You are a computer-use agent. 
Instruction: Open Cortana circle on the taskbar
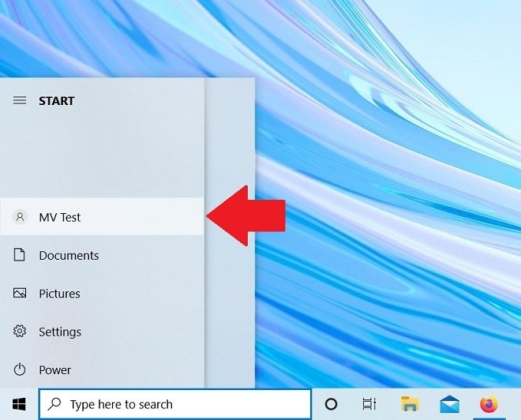pos(331,404)
